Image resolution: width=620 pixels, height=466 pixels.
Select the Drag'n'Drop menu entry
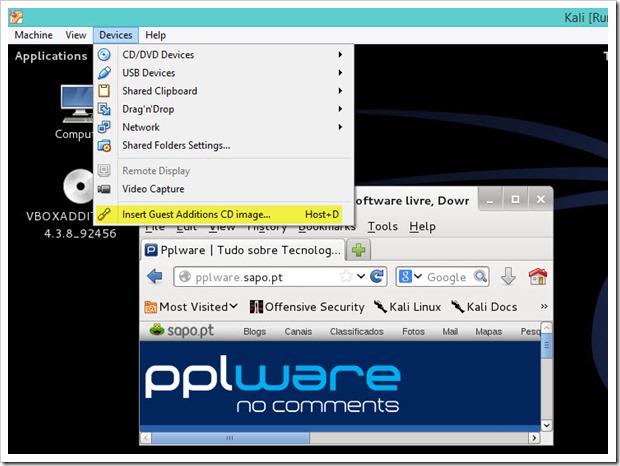click(x=223, y=109)
